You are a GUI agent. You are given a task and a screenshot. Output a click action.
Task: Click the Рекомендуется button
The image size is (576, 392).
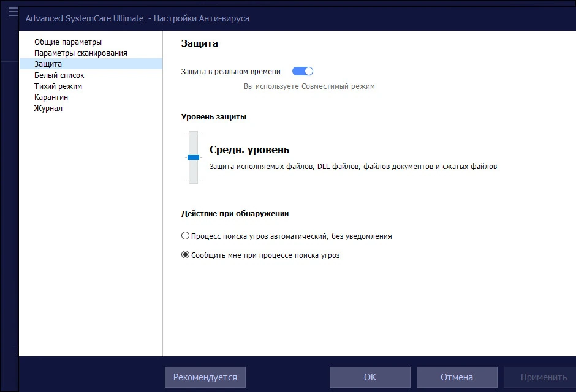205,377
